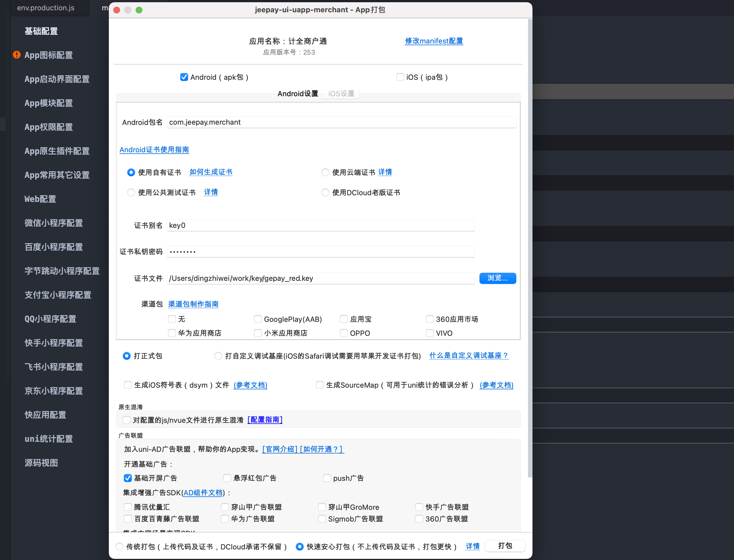734x560 pixels.
Task: Switch to Android设置 tab
Action: 298,94
